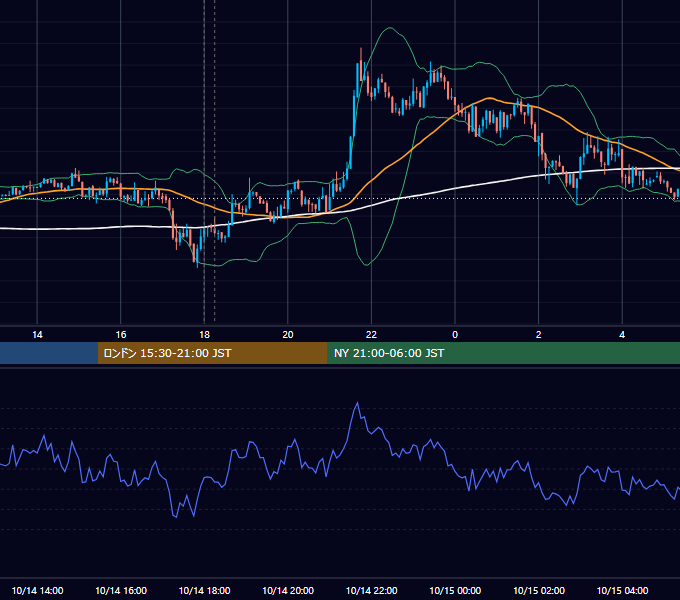Click the tallest candlestick spike near 22:00
Image resolution: width=680 pixels, height=600 pixels.
tap(361, 65)
